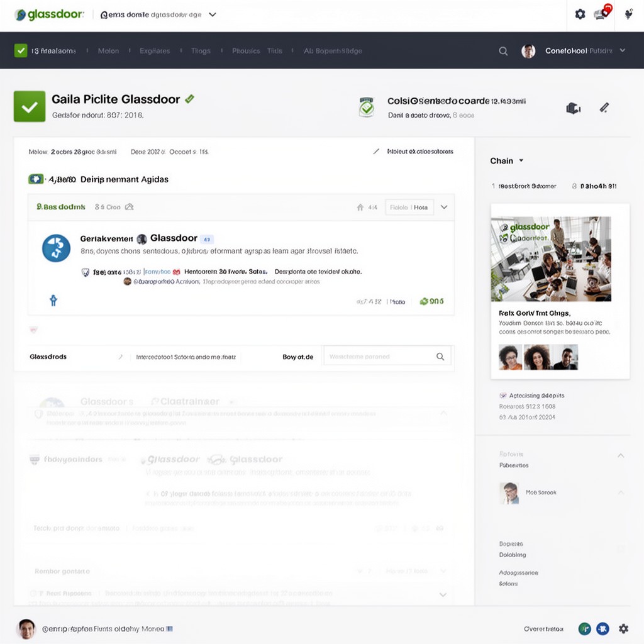Click the Glassdoor name in the review header

[x=174, y=238]
